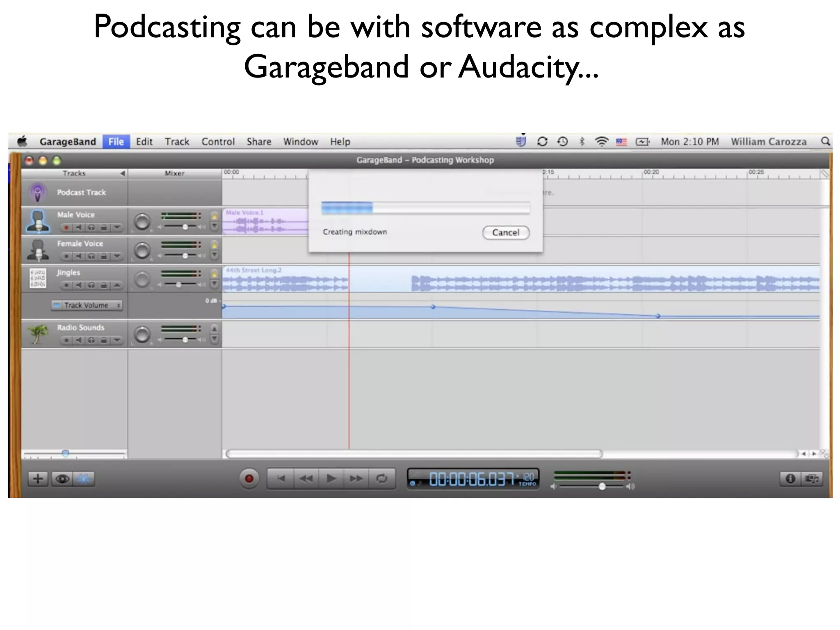Mute the Jingles track
Image resolution: width=840 pixels, height=630 pixels.
[79, 285]
